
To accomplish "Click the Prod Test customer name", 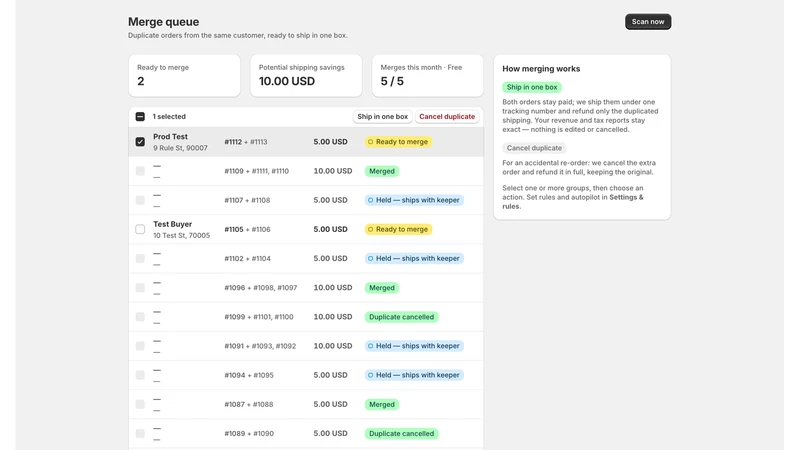I will point(170,137).
